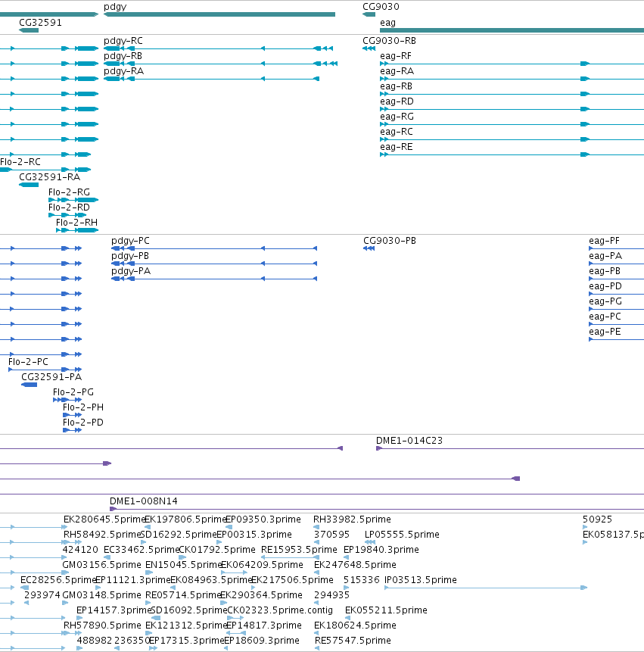Select protein eag-PA
644x652 pixels.
click(x=617, y=264)
